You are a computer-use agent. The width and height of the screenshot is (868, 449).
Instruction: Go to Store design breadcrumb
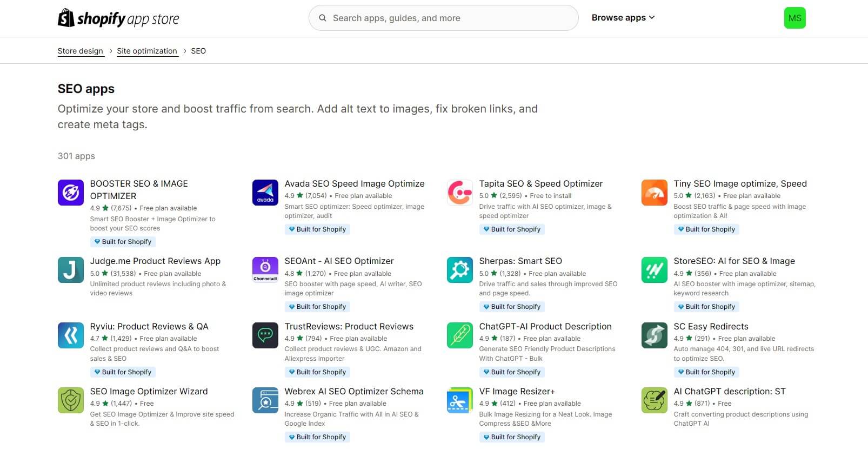click(81, 51)
